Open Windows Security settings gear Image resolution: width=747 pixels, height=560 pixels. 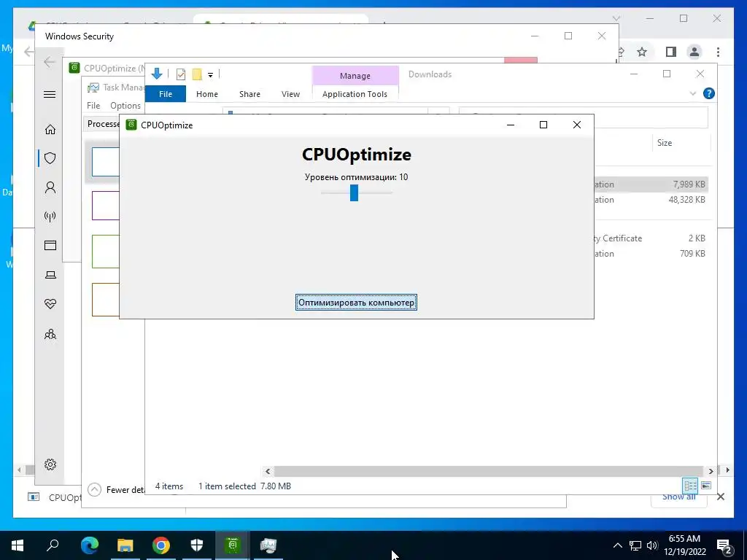pyautogui.click(x=50, y=464)
